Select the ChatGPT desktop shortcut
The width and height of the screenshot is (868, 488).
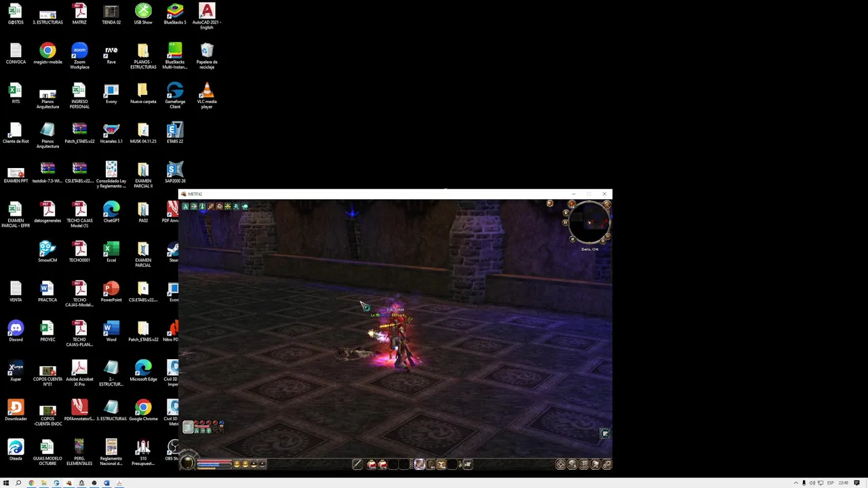pos(111,213)
